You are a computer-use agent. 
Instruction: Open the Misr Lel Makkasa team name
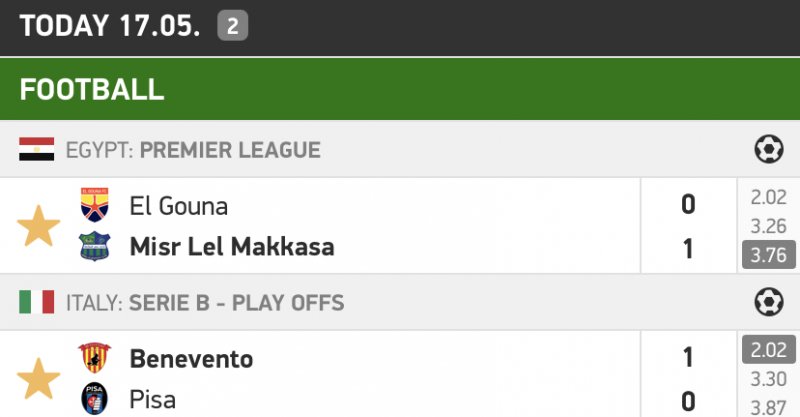(232, 247)
